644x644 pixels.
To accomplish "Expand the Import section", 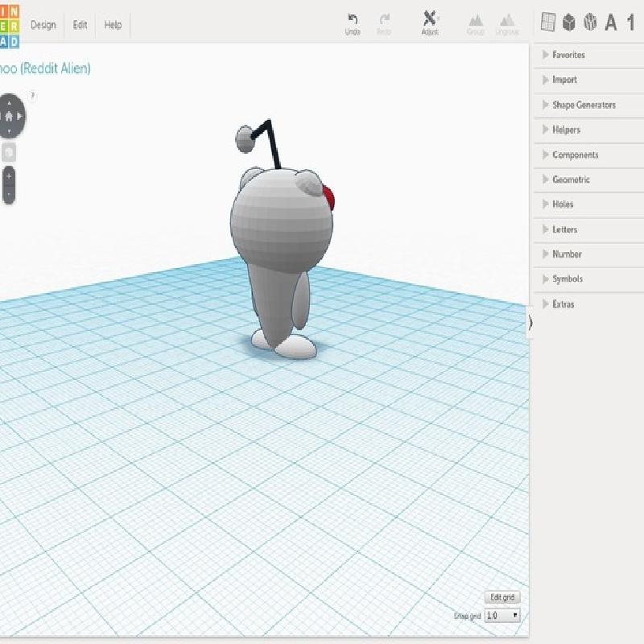I will click(588, 80).
